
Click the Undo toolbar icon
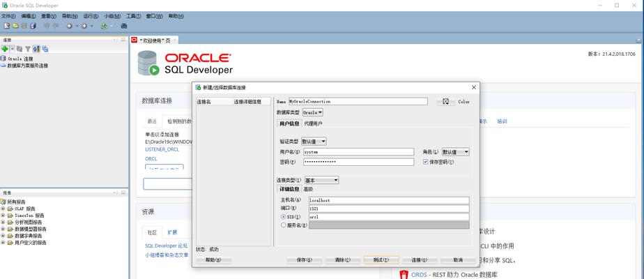(47, 26)
